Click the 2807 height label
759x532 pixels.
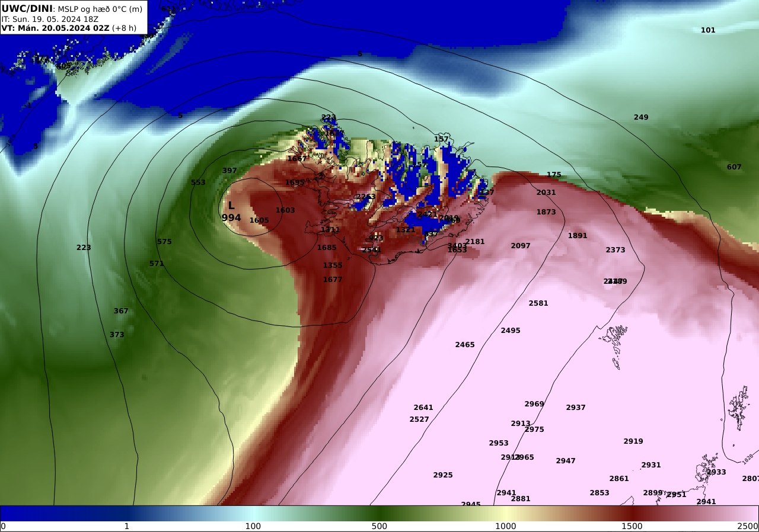tap(751, 479)
